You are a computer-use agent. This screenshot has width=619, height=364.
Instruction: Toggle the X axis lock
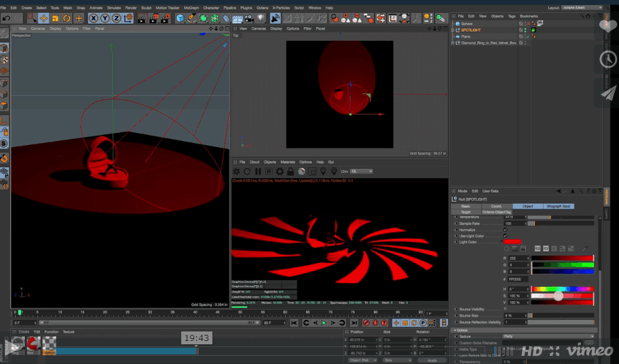[x=94, y=18]
